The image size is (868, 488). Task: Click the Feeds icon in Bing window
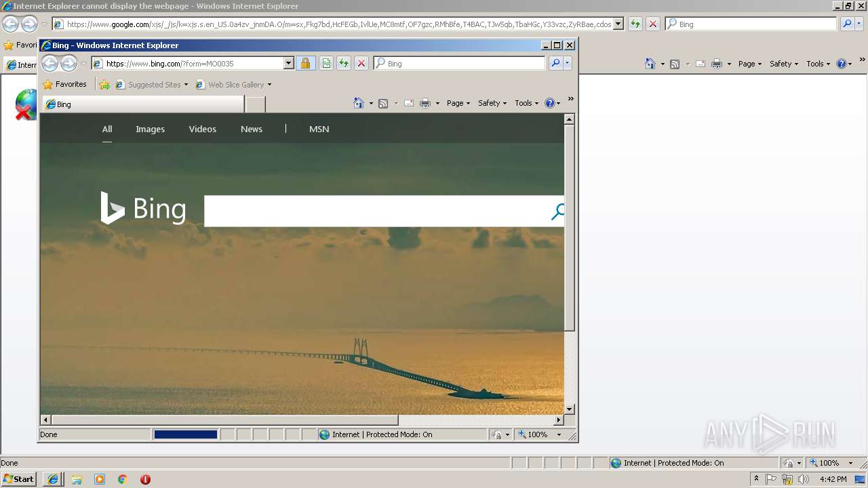[x=383, y=103]
